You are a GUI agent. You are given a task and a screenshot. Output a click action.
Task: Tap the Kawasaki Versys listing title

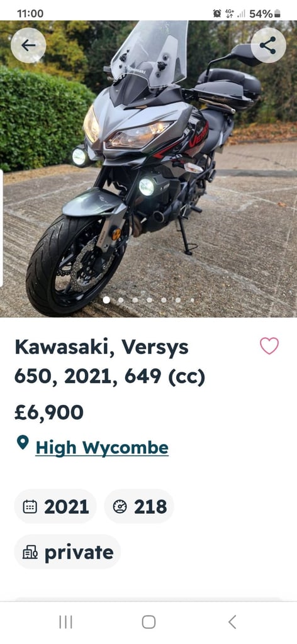coord(109,362)
